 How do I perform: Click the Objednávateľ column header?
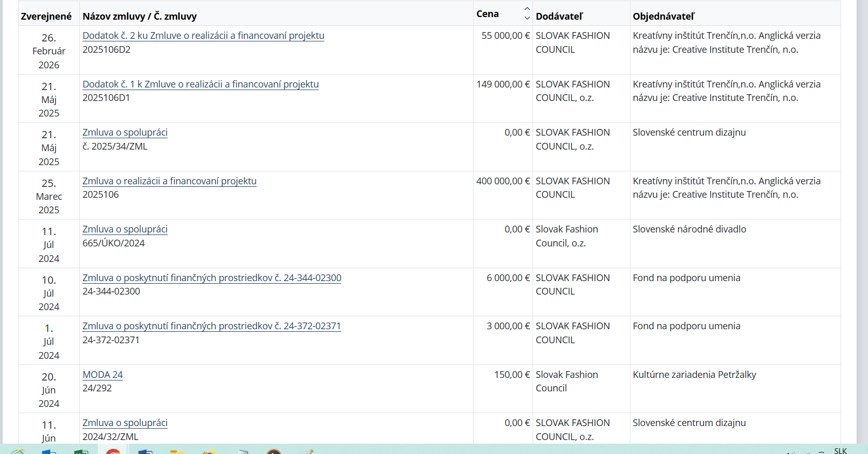point(664,17)
